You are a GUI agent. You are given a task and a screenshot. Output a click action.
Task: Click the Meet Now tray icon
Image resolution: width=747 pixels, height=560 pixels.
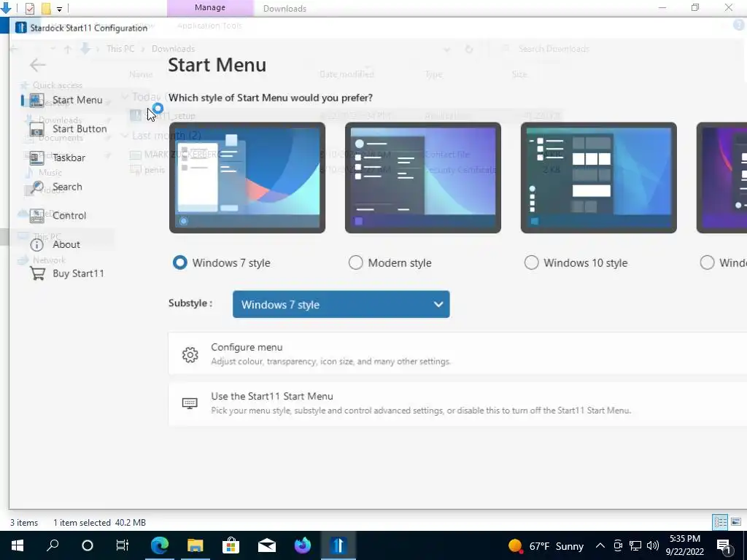pyautogui.click(x=618, y=545)
